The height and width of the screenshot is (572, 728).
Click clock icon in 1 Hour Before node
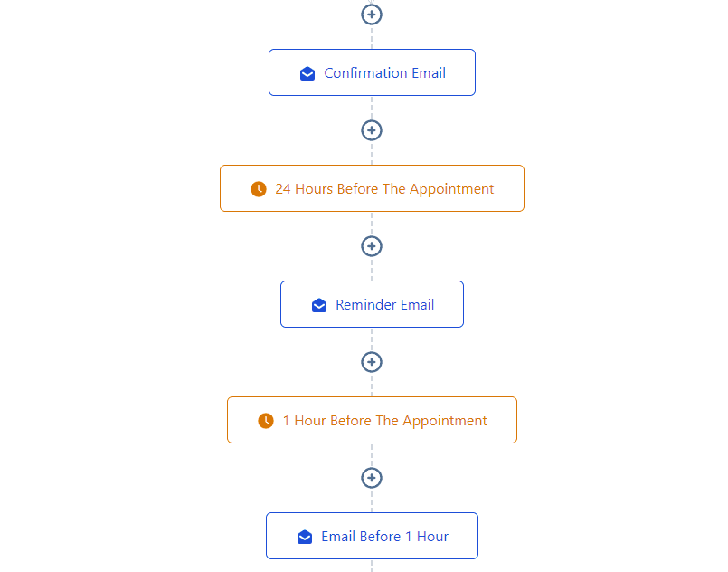(x=266, y=421)
